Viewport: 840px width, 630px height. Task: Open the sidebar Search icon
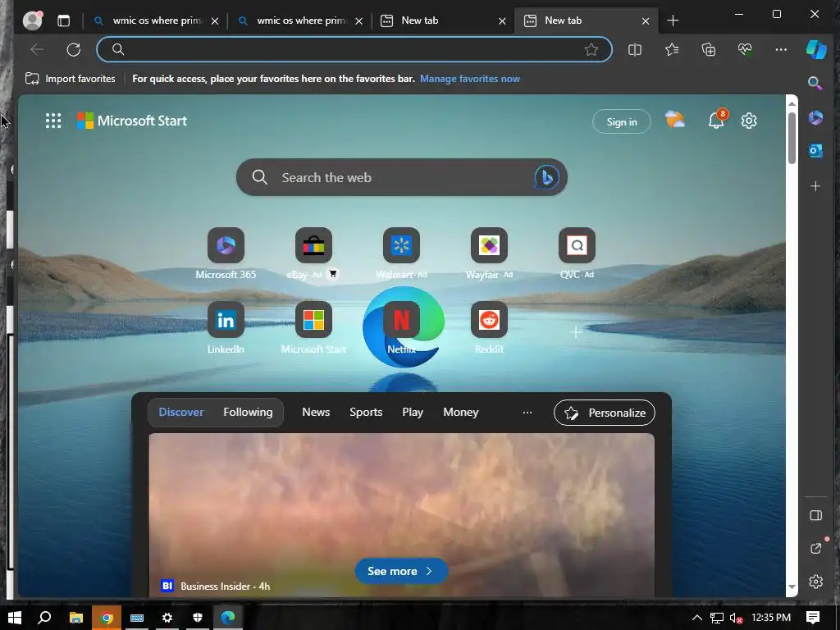click(815, 83)
